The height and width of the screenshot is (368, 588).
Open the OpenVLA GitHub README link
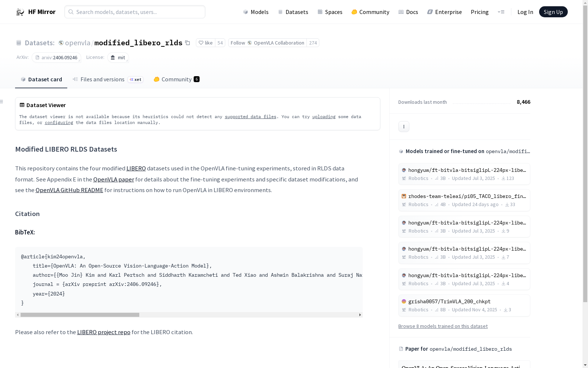pos(69,190)
